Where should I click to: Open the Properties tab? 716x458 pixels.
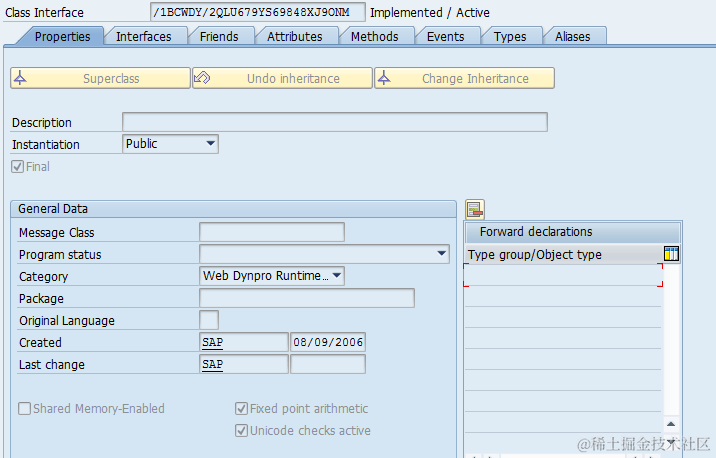[x=62, y=37]
